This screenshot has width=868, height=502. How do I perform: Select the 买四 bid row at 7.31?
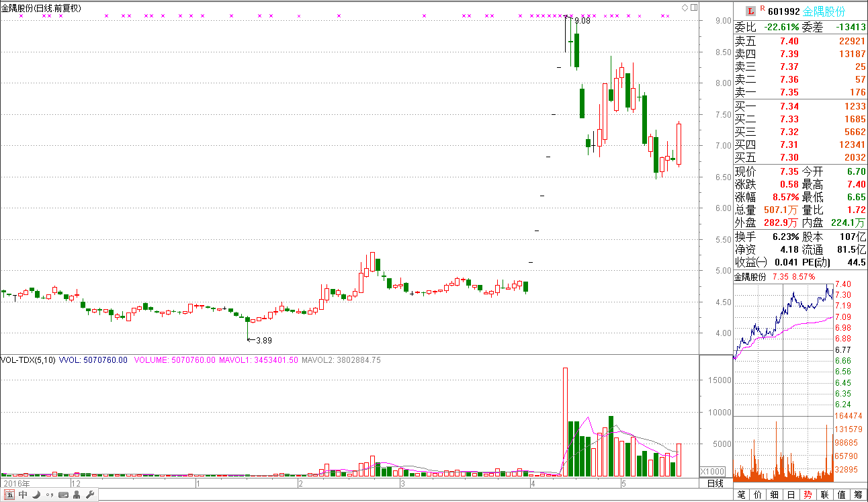(800, 144)
